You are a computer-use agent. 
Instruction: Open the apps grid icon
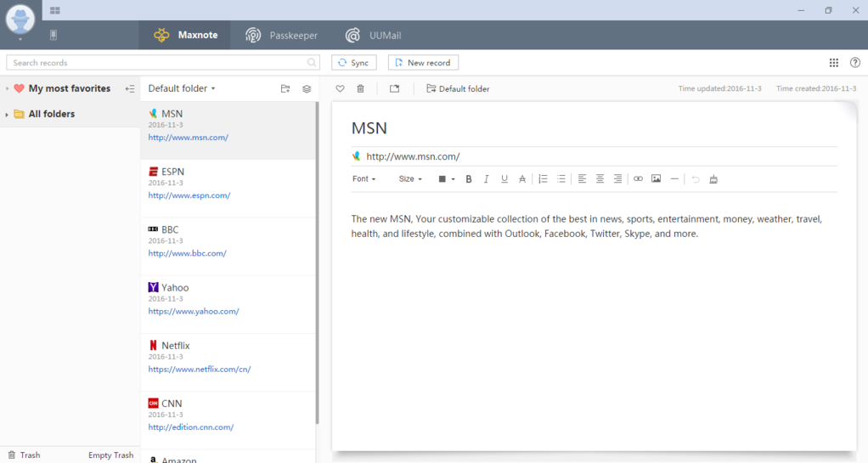pos(834,63)
